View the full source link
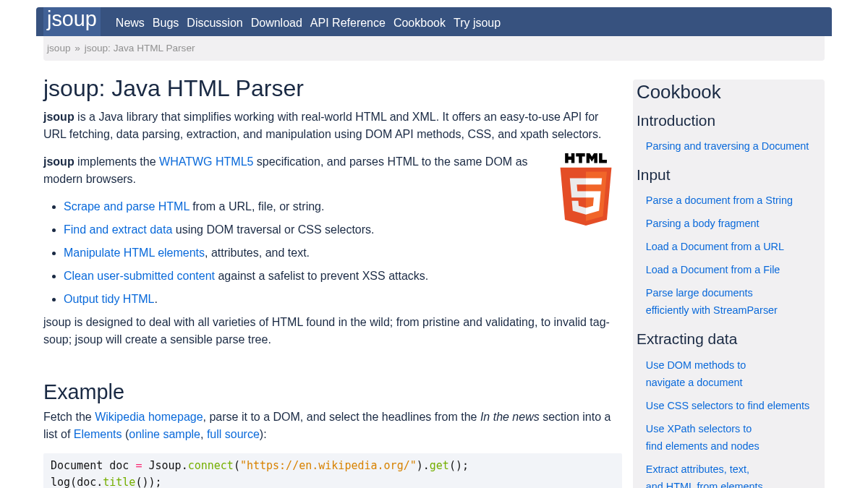 pos(233,435)
